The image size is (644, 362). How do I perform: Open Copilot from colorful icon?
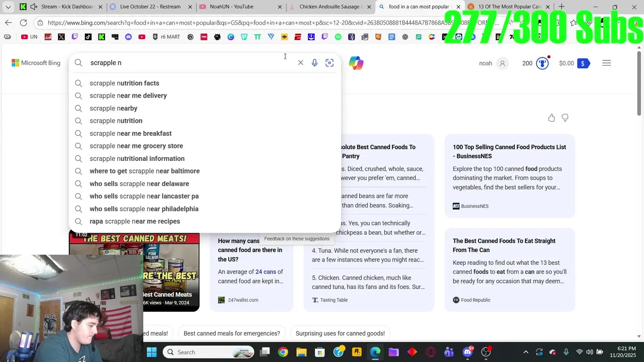(x=356, y=63)
